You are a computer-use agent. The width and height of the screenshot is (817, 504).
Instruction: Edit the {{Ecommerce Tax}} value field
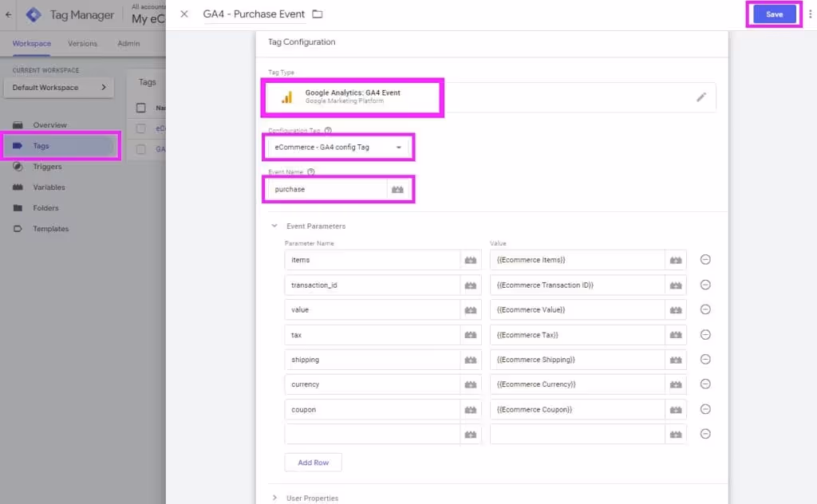click(578, 335)
